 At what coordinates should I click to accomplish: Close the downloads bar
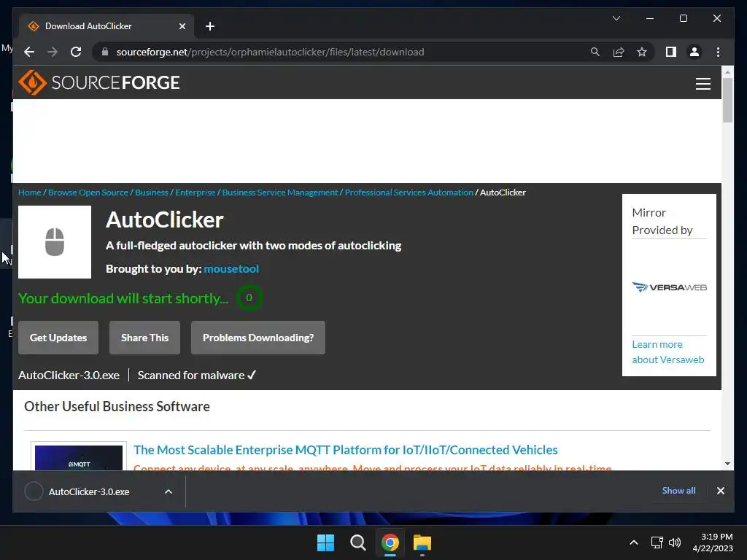(720, 491)
